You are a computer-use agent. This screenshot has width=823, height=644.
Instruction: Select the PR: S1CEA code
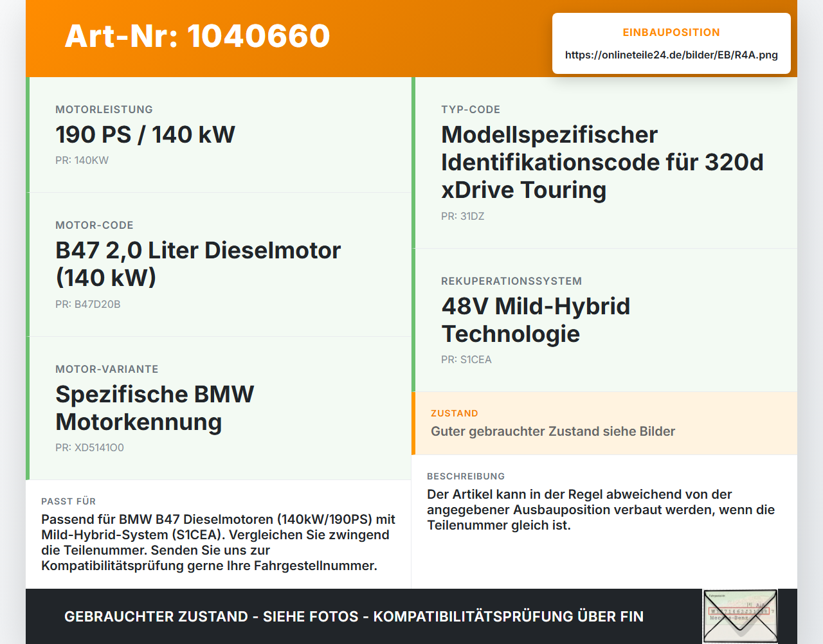[x=466, y=359]
